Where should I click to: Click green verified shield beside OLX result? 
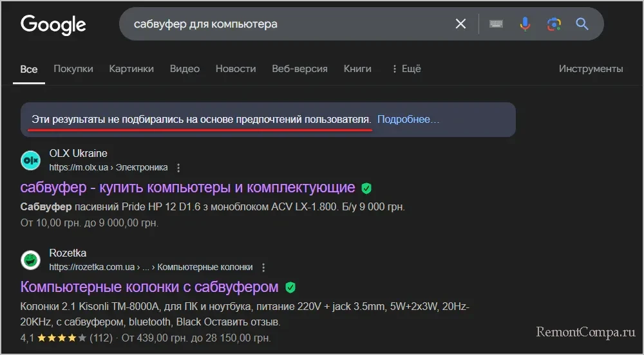tap(366, 188)
